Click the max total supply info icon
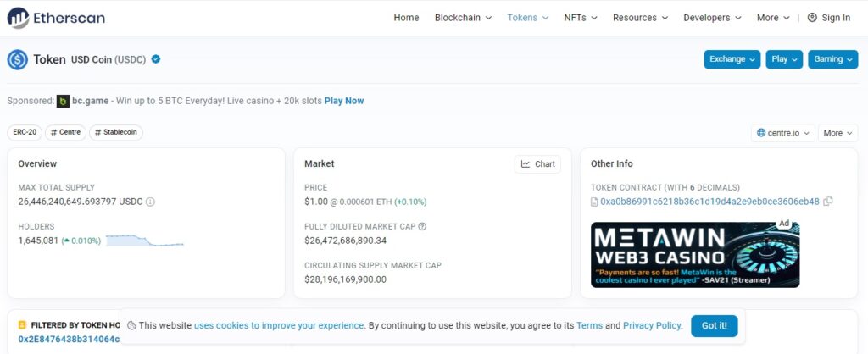 (x=150, y=202)
